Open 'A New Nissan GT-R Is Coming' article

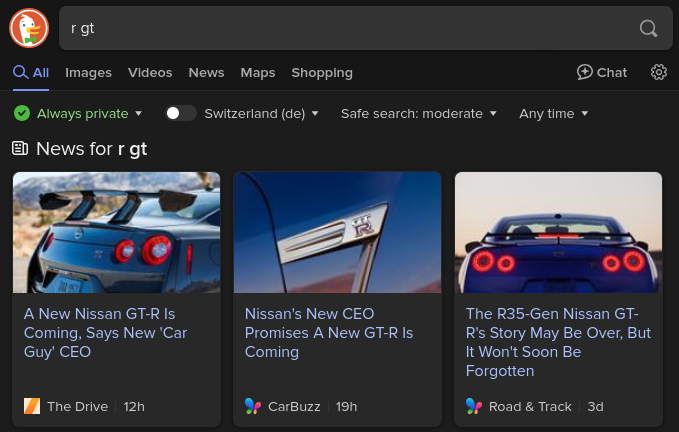tap(105, 333)
